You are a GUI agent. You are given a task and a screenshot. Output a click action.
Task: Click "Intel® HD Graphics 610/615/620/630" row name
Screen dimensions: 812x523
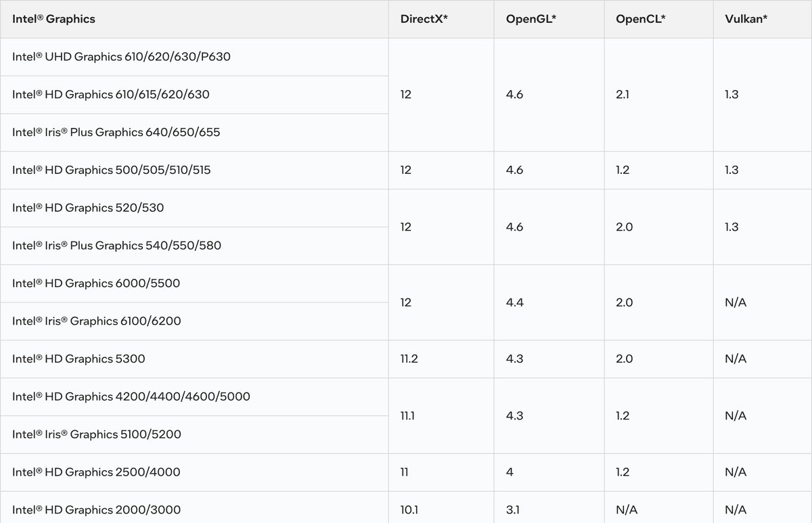[111, 95]
